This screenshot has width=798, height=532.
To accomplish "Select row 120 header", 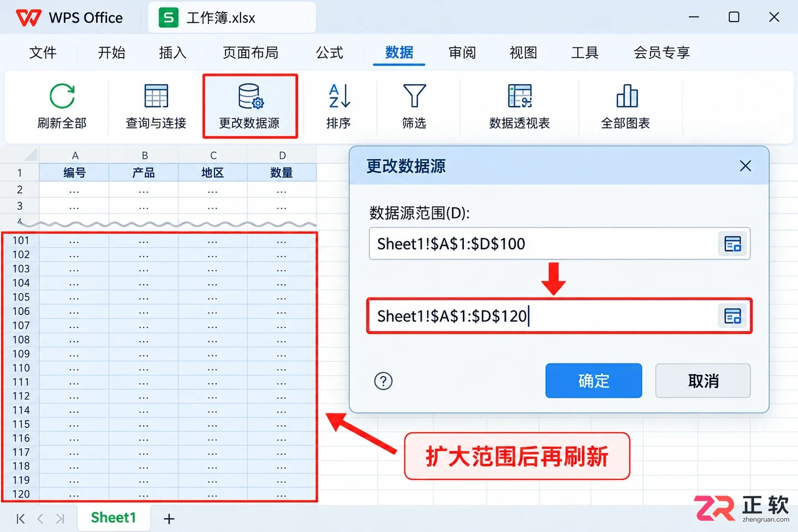I will (x=21, y=494).
